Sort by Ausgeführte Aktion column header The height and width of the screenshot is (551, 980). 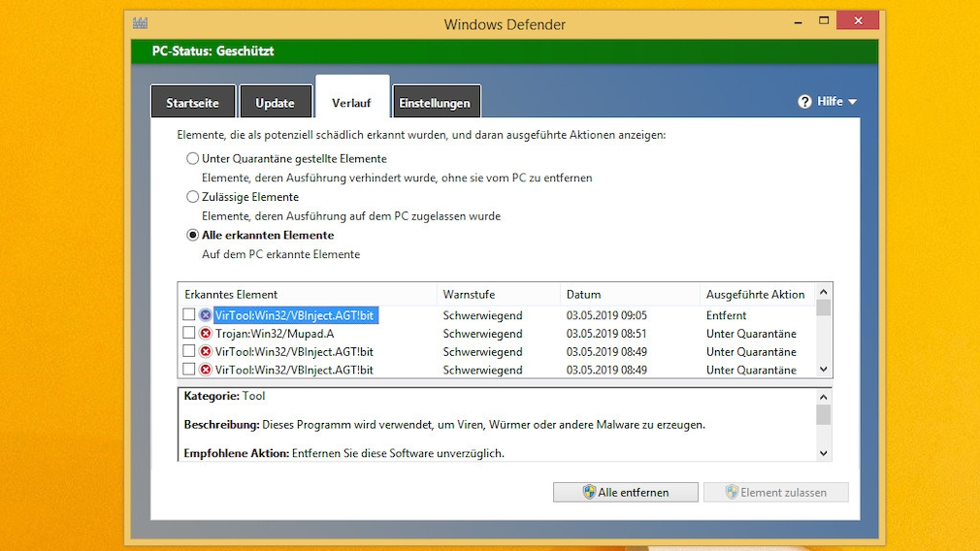tap(758, 294)
